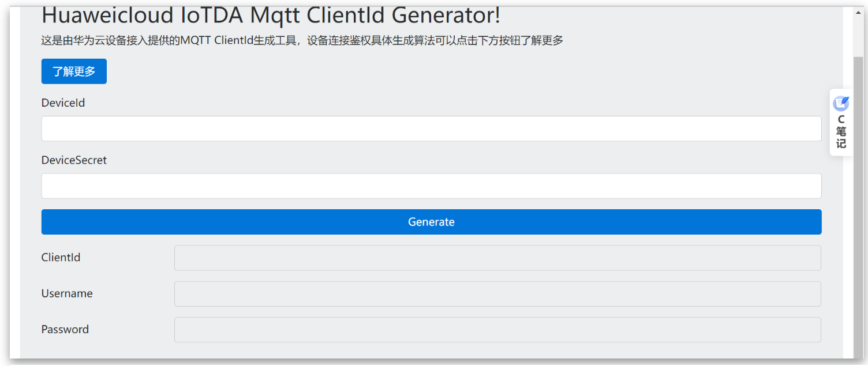
Task: Click the Password result field
Action: 497,330
